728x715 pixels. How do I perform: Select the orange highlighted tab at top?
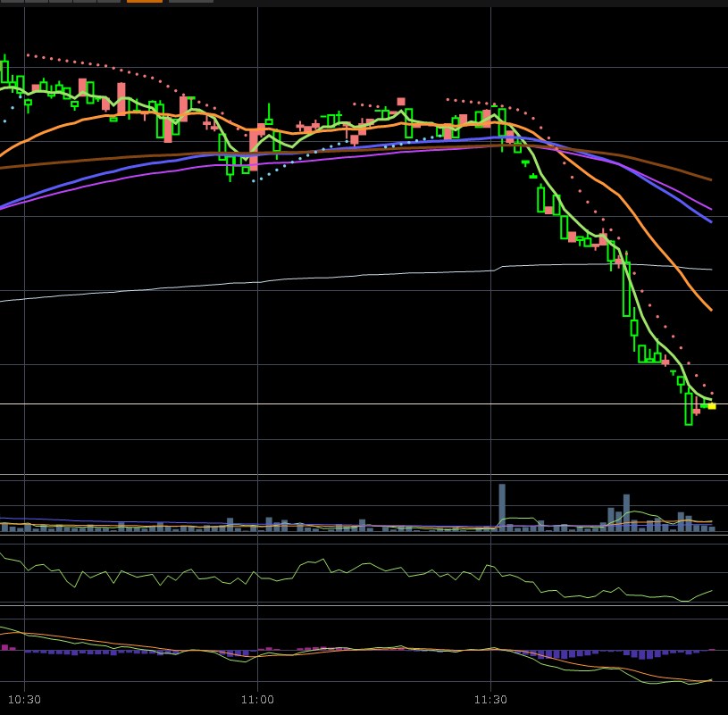pyautogui.click(x=145, y=1)
